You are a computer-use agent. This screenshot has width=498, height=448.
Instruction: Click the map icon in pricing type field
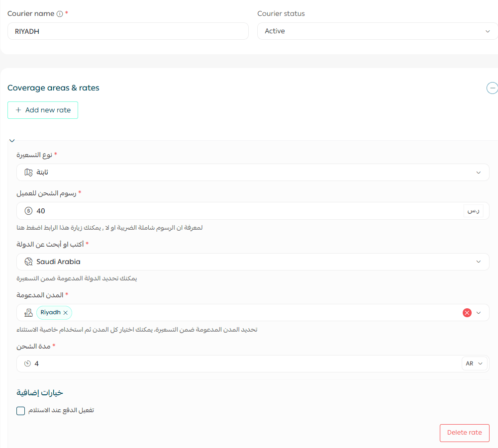[x=29, y=173]
